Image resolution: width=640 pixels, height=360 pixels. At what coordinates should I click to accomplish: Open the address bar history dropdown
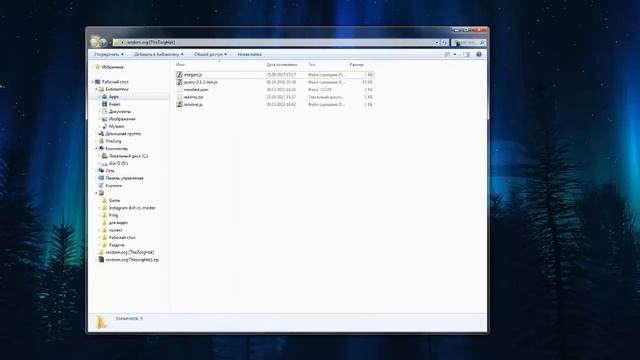coord(436,42)
